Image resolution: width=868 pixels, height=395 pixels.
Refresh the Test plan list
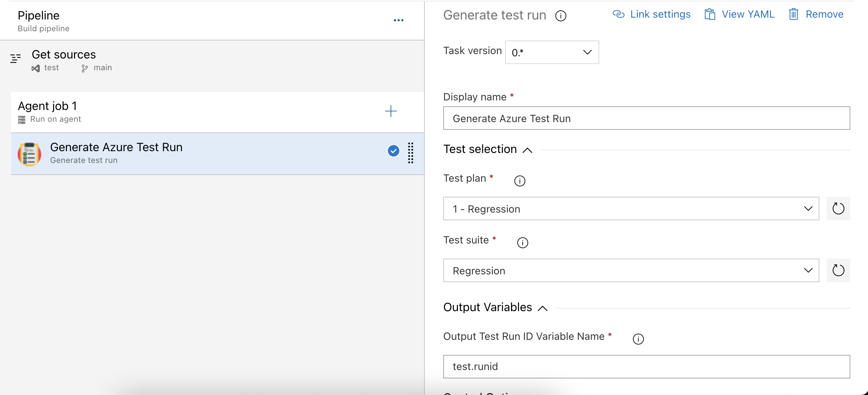pos(839,209)
